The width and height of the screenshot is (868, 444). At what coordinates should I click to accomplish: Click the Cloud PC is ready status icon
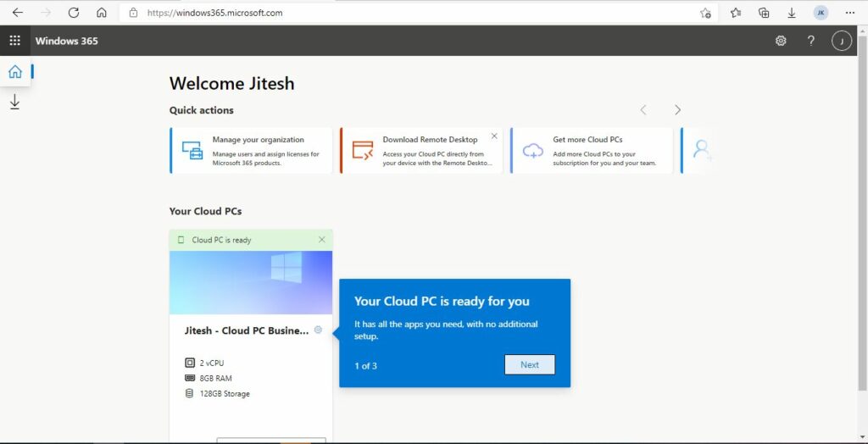coord(181,240)
